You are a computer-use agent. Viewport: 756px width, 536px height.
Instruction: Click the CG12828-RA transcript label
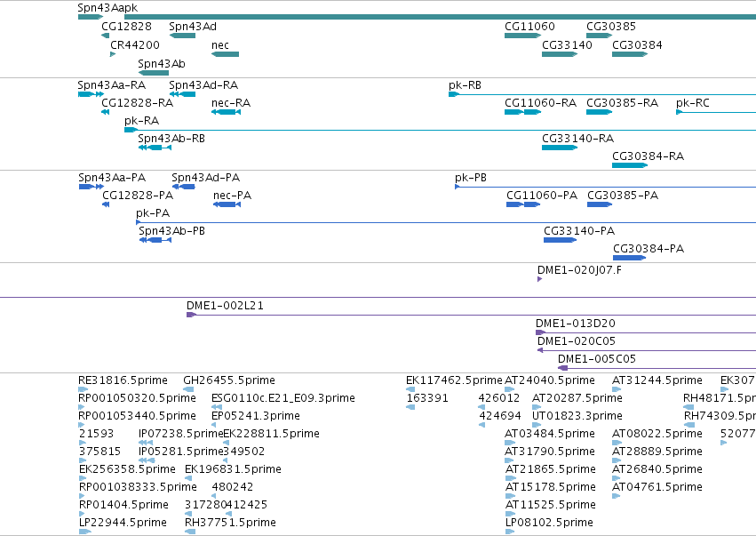[x=137, y=103]
